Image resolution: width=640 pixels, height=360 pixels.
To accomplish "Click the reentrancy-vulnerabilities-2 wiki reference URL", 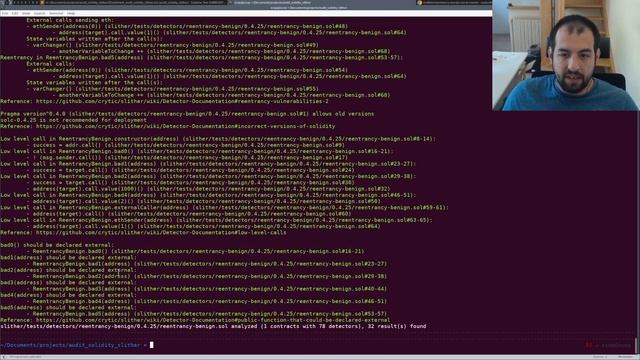I will coord(182,101).
